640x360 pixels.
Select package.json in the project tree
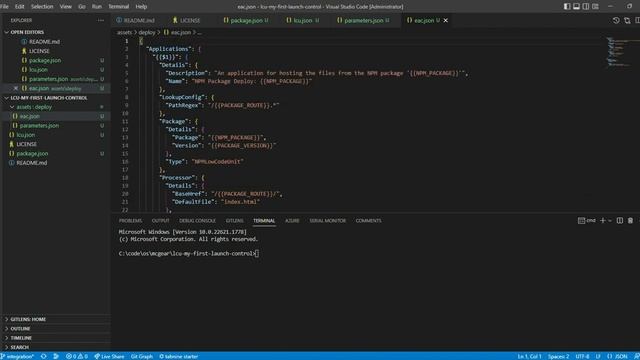point(56,153)
